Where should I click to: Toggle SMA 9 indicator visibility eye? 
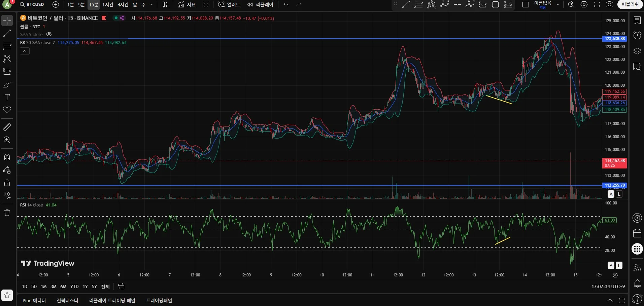49,34
